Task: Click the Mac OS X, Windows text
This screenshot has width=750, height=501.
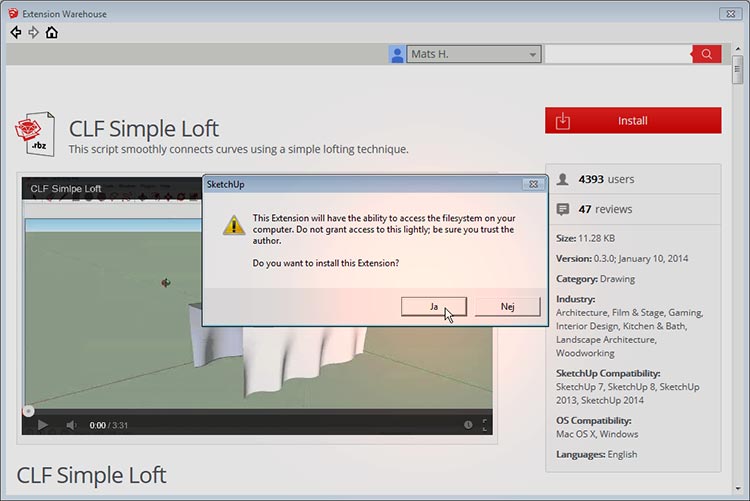Action: [597, 434]
